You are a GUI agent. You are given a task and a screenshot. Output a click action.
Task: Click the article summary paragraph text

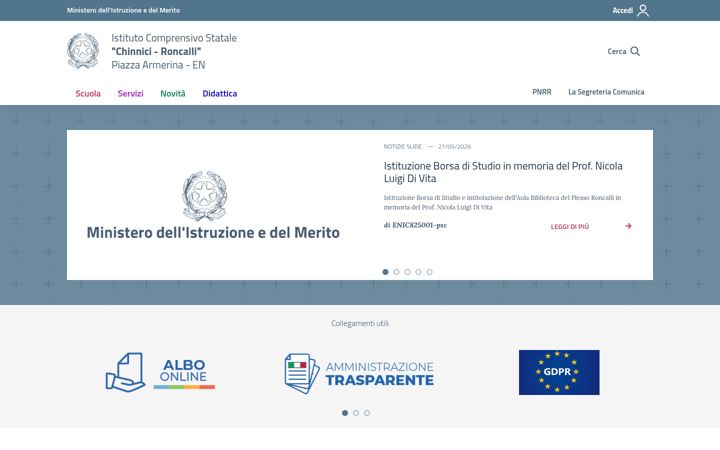502,202
